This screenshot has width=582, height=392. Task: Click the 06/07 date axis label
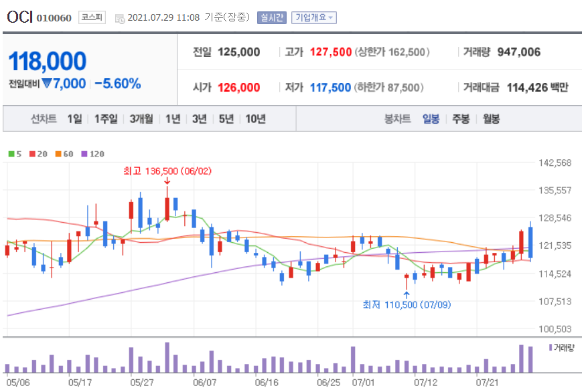(x=204, y=383)
